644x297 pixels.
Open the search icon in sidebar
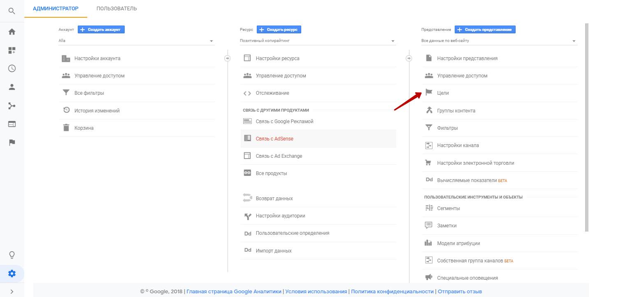(x=12, y=11)
